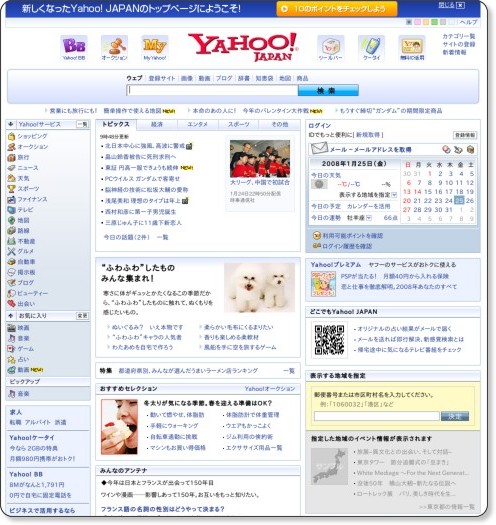
Task: Click the blue 検索 search button
Action: click(328, 90)
